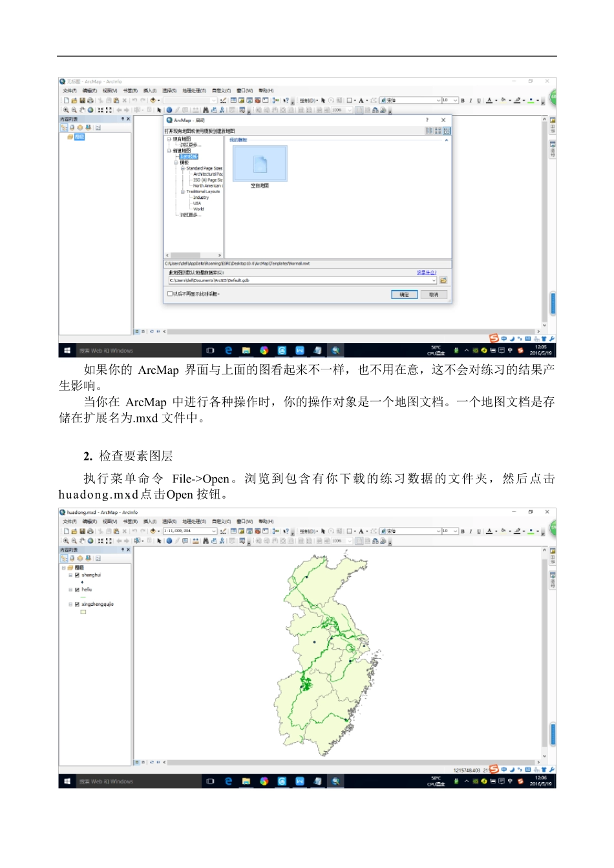Viewport: 614px width, 868px height.
Task: Click the 取消 button in the startup dialog
Action: tap(434, 294)
